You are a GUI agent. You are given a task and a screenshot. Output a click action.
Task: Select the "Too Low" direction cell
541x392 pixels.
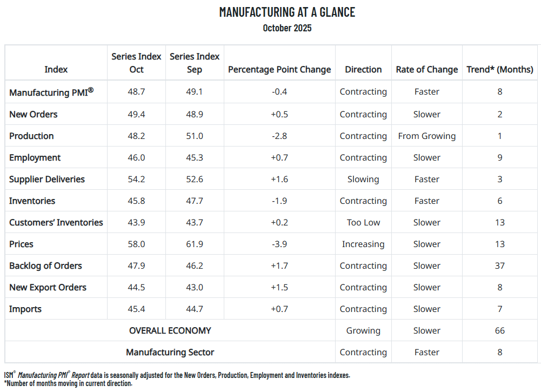point(363,222)
